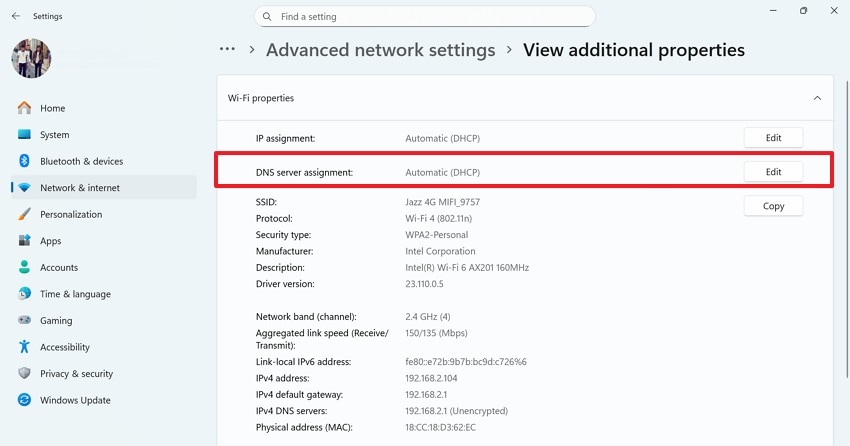
Task: Collapse the Wi-Fi properties section chevron
Action: tap(817, 98)
